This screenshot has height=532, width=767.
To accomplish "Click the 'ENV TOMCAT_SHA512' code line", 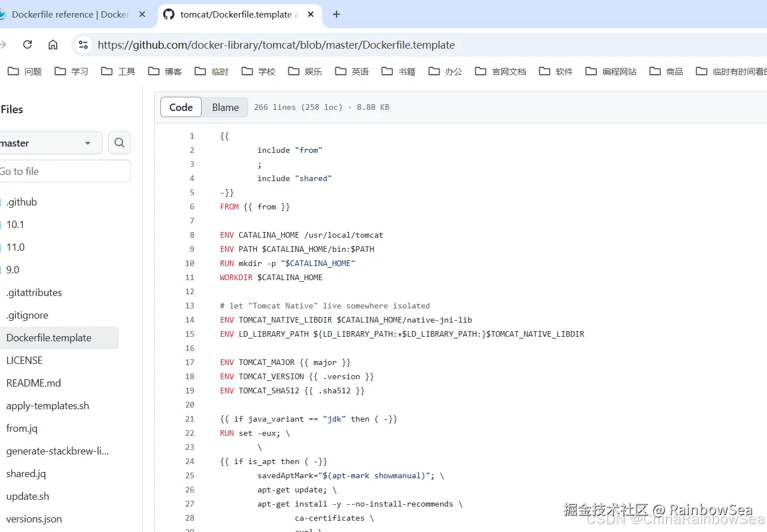I will click(292, 391).
